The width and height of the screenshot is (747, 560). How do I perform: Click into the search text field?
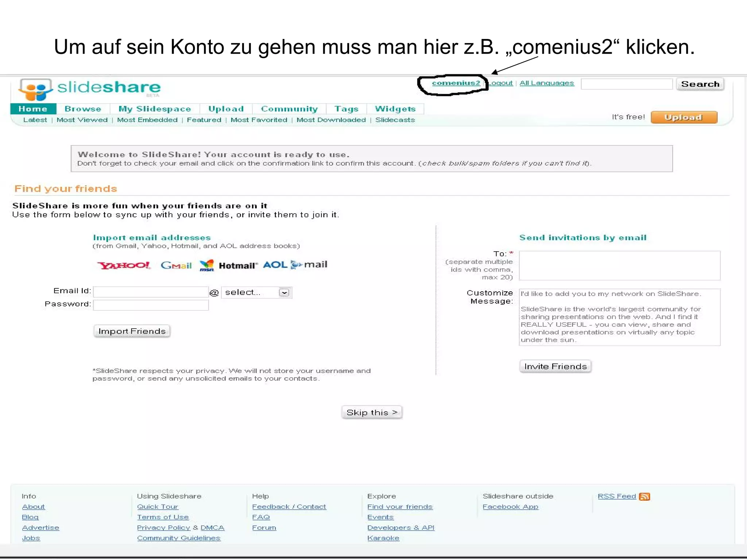(627, 84)
